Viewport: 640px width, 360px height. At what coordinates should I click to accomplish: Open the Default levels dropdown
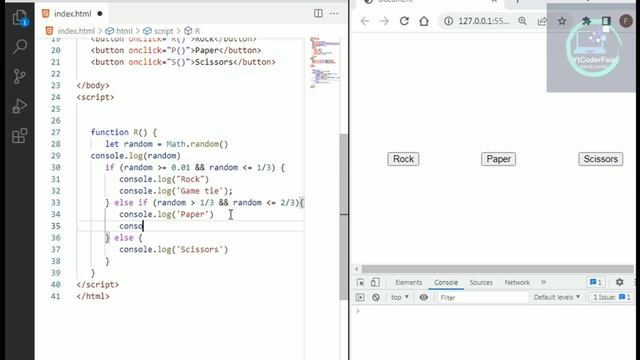pos(557,297)
